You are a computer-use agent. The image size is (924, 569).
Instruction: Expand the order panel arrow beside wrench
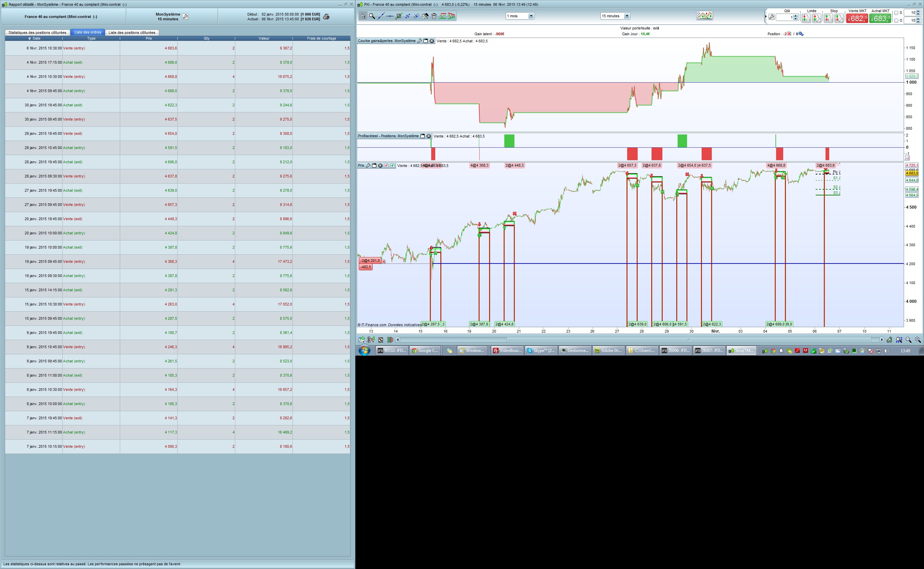point(766,17)
